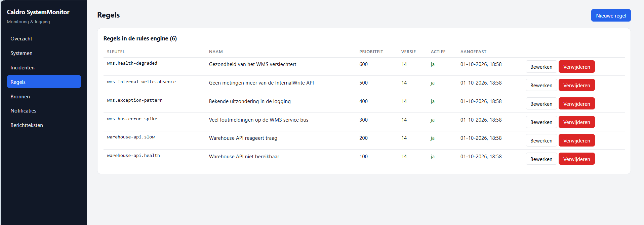
Task: Edit the warehouse-api.slow rule
Action: pos(541,140)
